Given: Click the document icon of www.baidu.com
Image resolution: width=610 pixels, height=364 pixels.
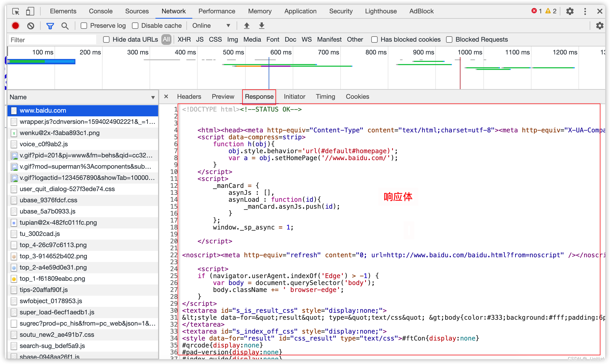Looking at the screenshot, I should click(x=14, y=110).
